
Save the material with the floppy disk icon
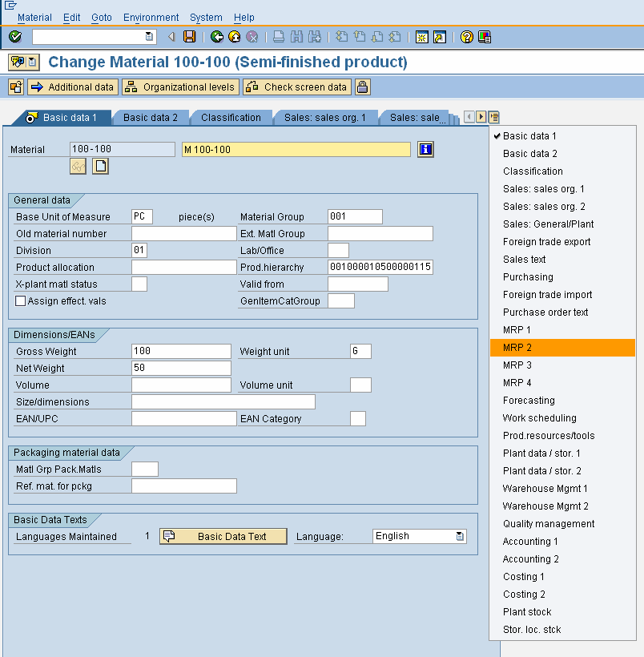[190, 37]
